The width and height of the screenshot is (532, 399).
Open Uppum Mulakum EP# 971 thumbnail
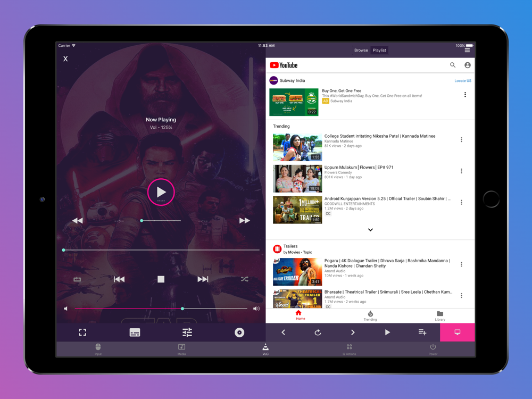[x=297, y=179]
